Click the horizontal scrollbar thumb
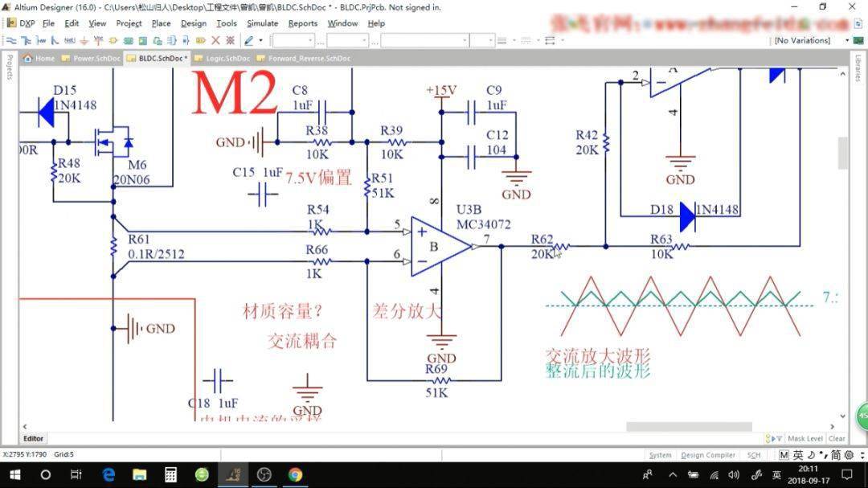868x488 pixels. click(689, 427)
